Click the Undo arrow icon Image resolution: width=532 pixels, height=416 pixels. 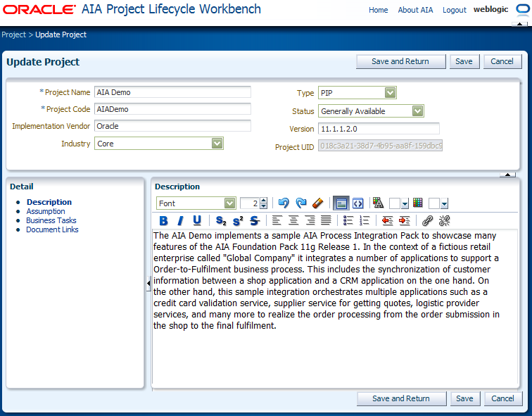[284, 203]
